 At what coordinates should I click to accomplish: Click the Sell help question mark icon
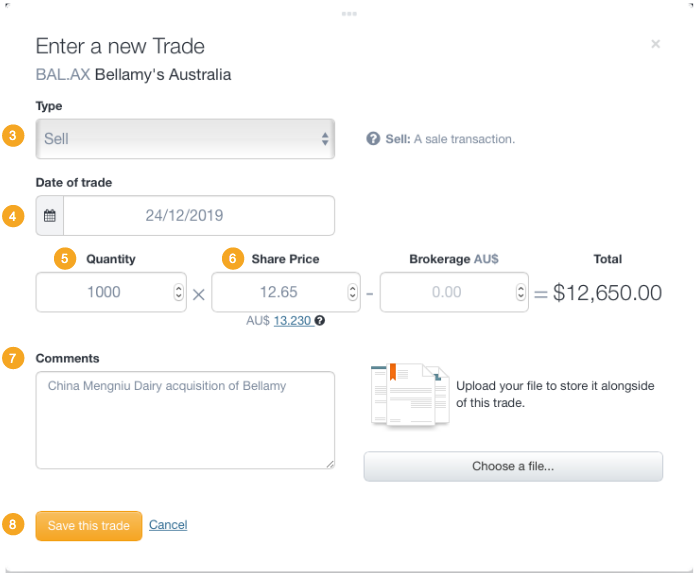click(x=373, y=139)
